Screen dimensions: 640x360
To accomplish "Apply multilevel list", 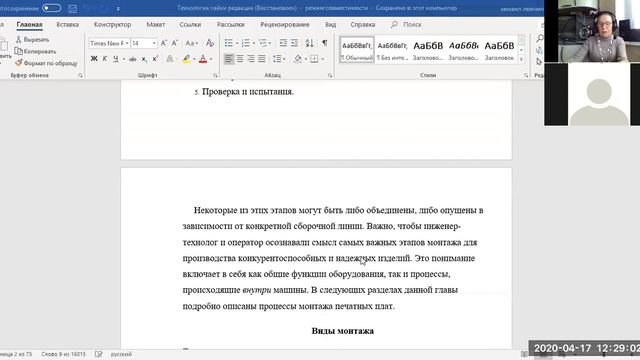I will [x=262, y=43].
